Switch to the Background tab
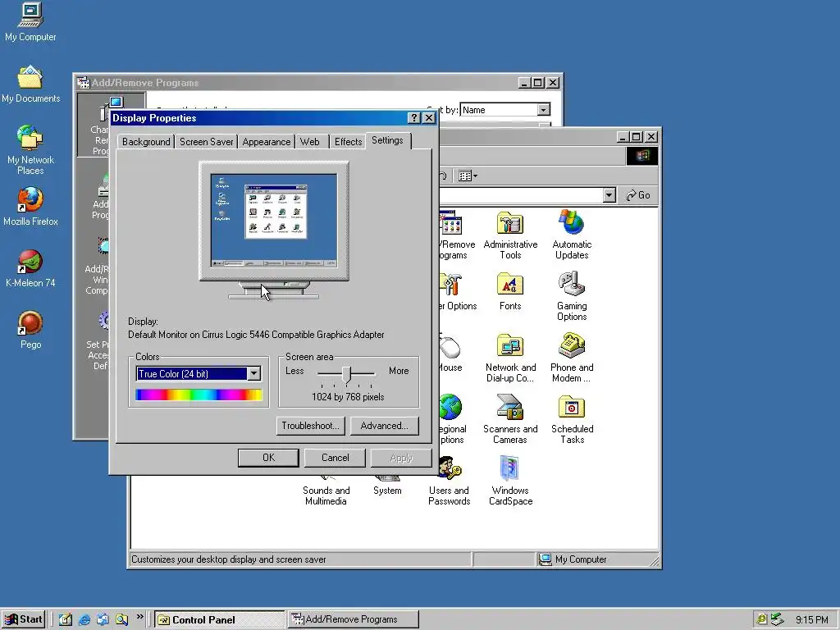This screenshot has width=840, height=630. click(x=146, y=141)
